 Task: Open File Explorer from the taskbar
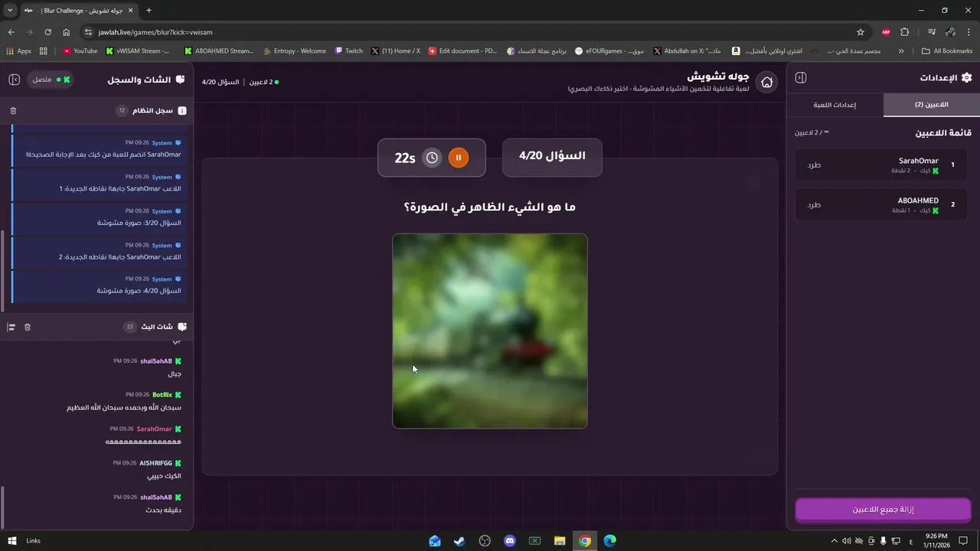(x=560, y=541)
